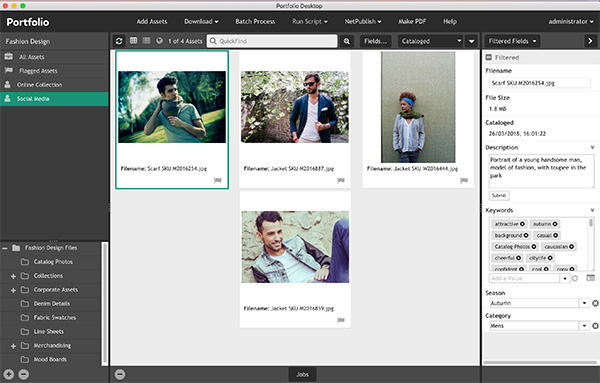The image size is (600, 383).
Task: Click into the Description text area
Action: tap(541, 171)
